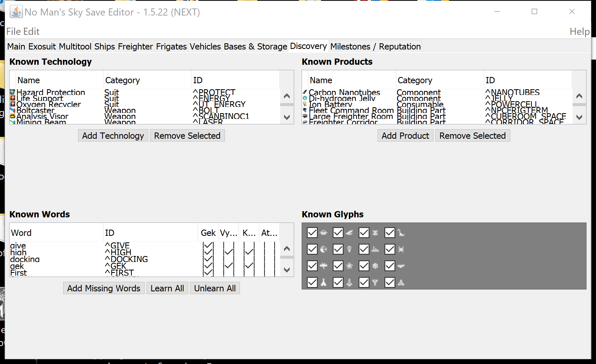Click the Hazard Protection row icon
The width and height of the screenshot is (596, 364).
pos(12,92)
